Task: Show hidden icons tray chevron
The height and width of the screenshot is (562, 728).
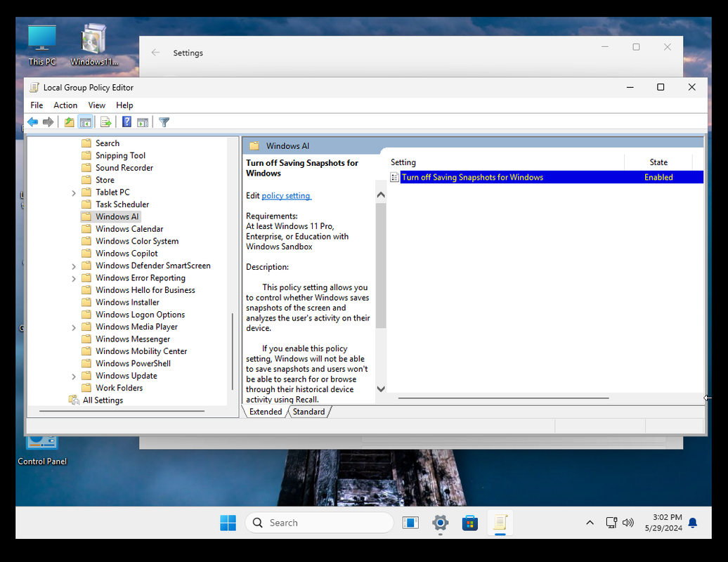Action: [590, 523]
